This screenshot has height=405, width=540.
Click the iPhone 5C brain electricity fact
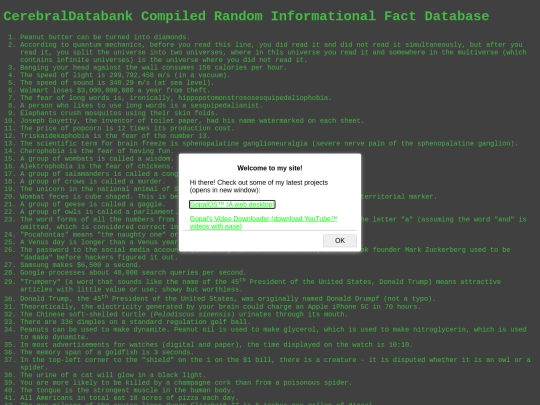(x=220, y=307)
